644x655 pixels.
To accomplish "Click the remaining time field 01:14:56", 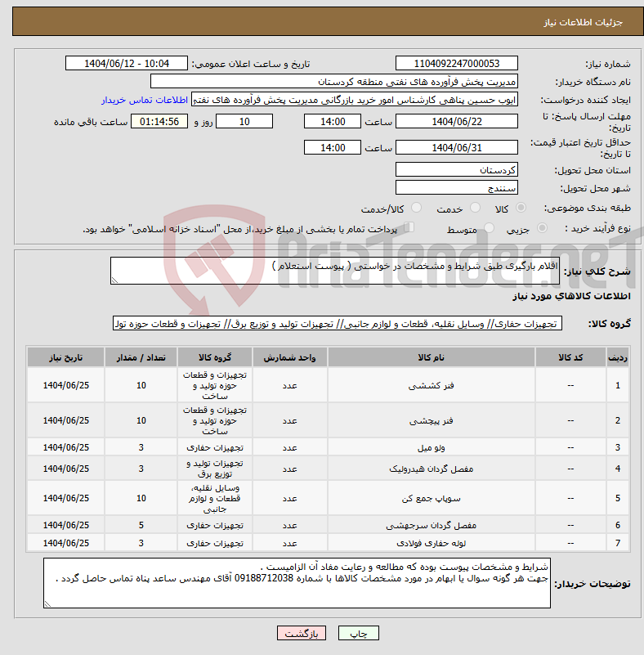I will 159,122.
